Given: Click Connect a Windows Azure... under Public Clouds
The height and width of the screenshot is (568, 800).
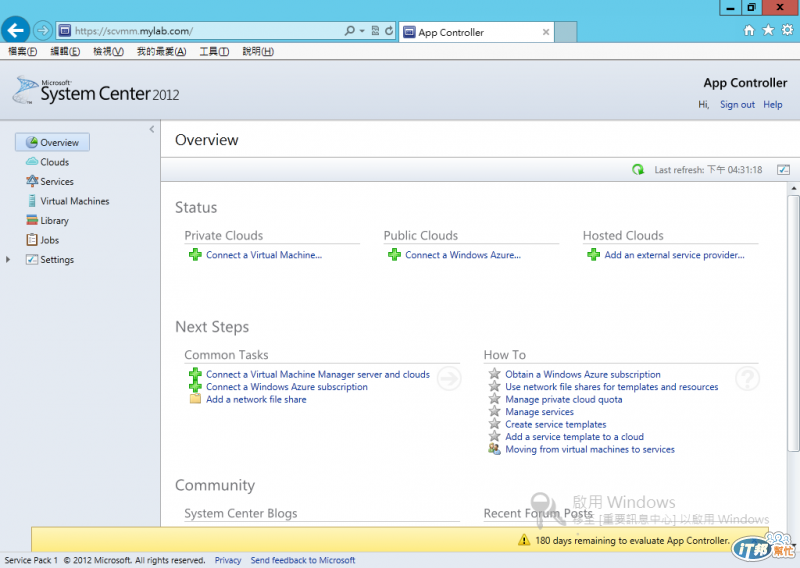Looking at the screenshot, I should 463,255.
